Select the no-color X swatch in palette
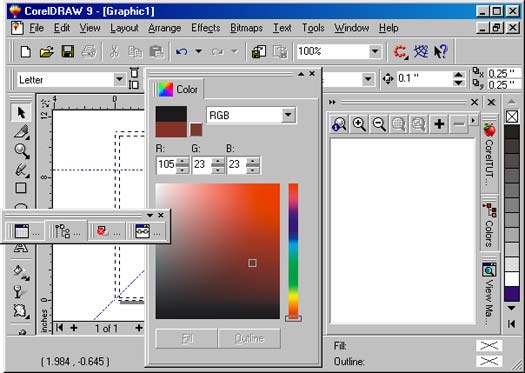Viewport: 525px width, 373px height. pyautogui.click(x=512, y=117)
